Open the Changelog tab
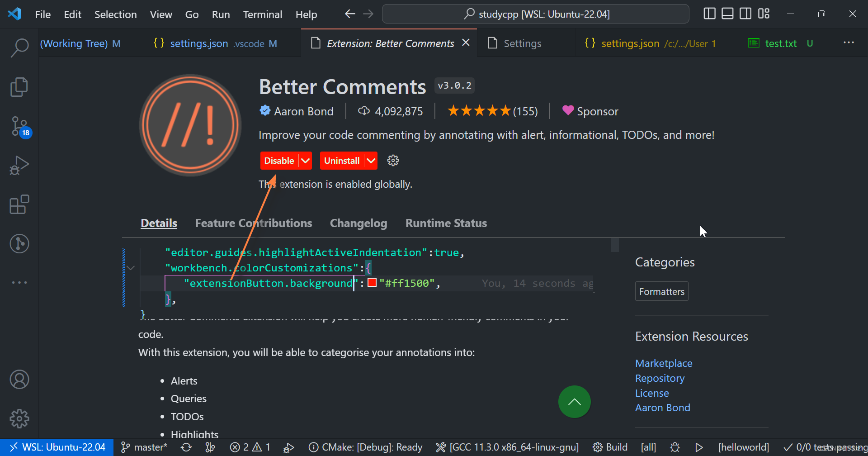868x456 pixels. (359, 223)
